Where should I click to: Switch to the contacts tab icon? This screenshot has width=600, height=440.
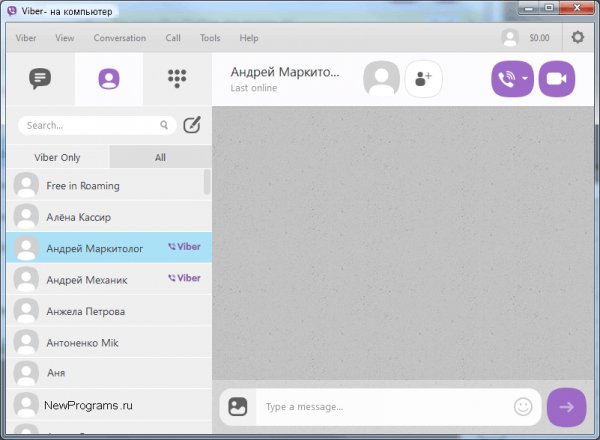click(x=109, y=79)
